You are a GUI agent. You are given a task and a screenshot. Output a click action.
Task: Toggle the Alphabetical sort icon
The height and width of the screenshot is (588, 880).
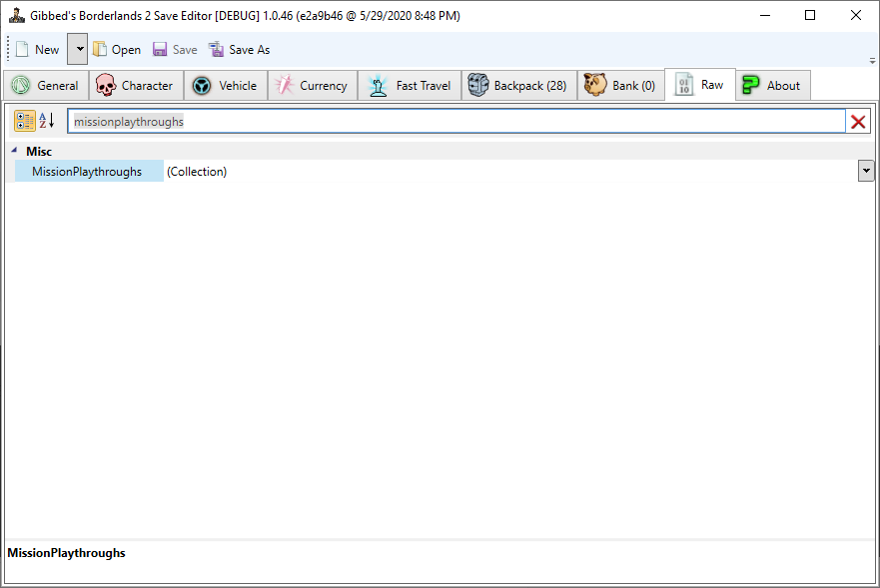click(x=47, y=121)
